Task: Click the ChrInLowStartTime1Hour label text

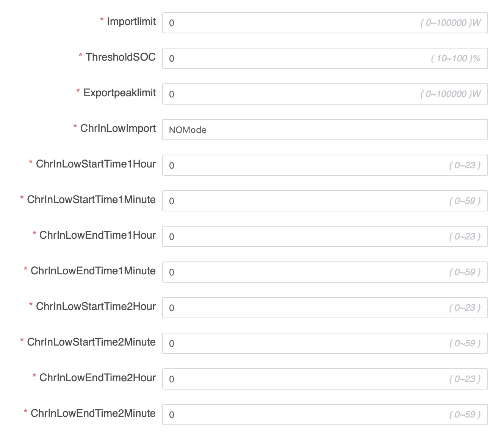Action: pos(96,164)
